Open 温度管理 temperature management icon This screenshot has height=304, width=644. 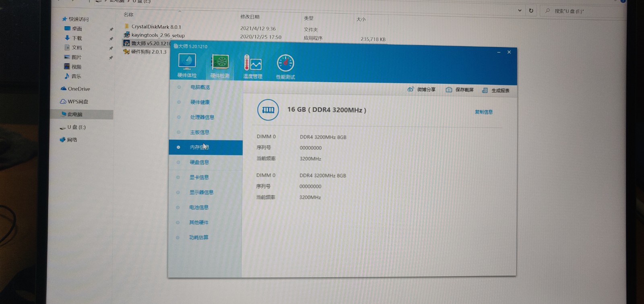(x=253, y=67)
